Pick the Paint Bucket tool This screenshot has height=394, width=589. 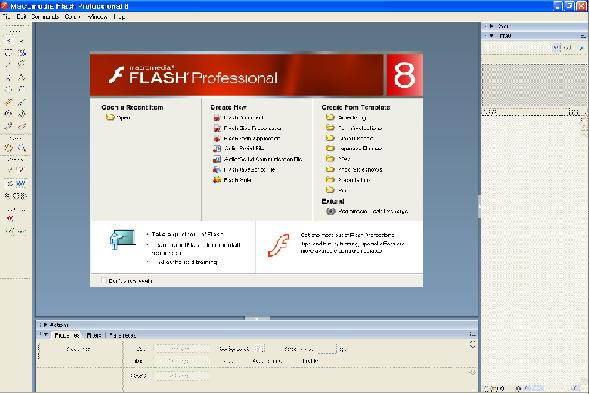click(x=21, y=113)
